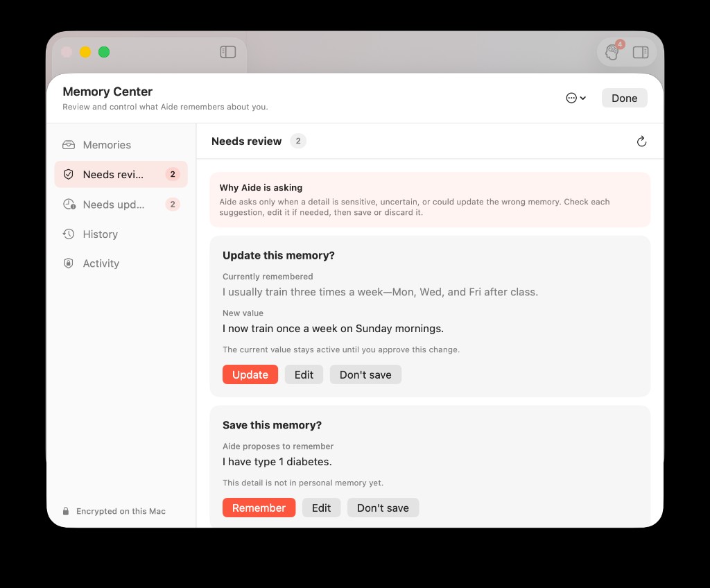Choose Don't save for training update
The image size is (710, 588).
pyautogui.click(x=365, y=374)
